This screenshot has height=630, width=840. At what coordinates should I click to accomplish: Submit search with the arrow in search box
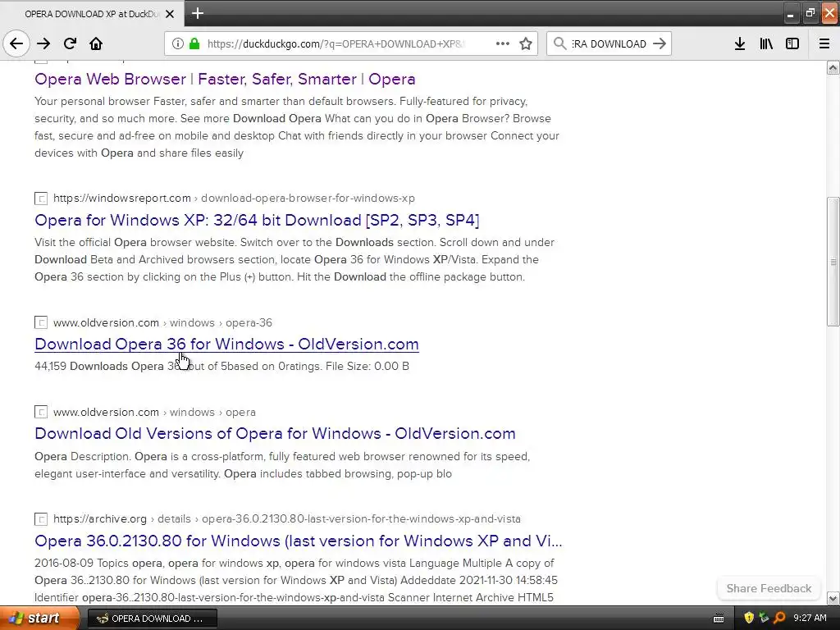[x=660, y=43]
